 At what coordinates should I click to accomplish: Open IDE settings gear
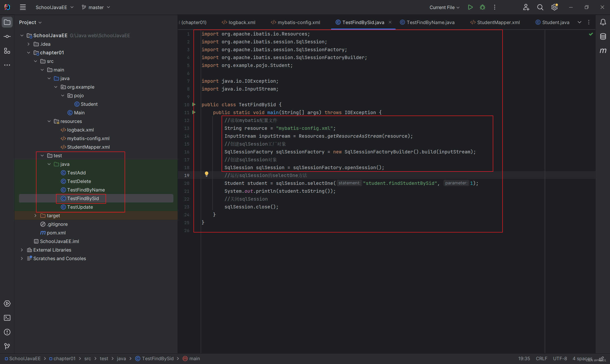tap(554, 7)
